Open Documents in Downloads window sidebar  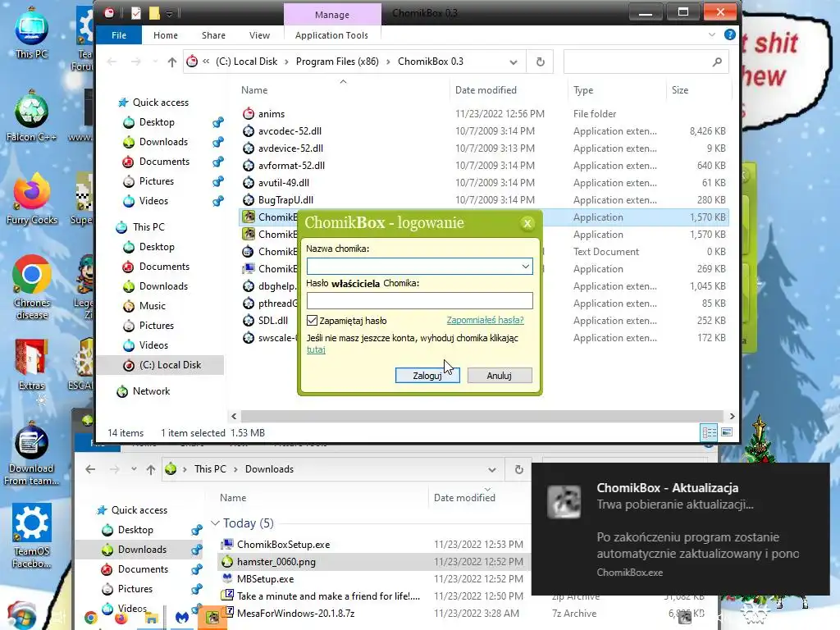coord(143,569)
